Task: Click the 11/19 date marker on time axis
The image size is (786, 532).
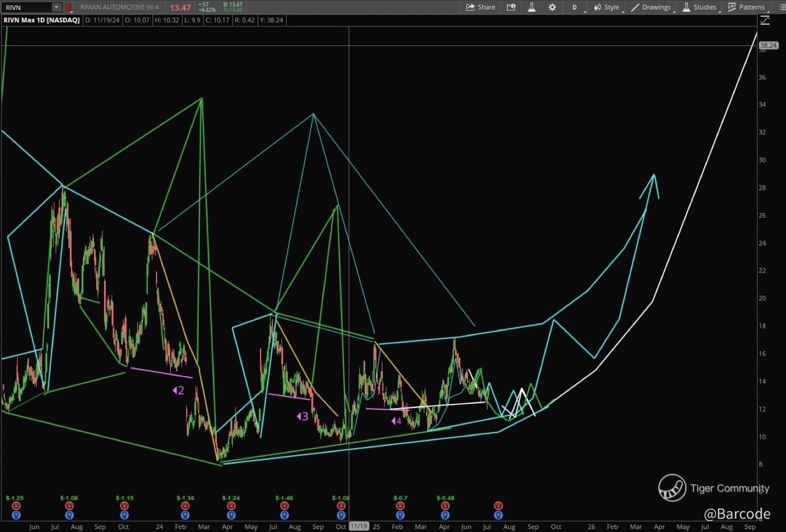Action: (358, 527)
